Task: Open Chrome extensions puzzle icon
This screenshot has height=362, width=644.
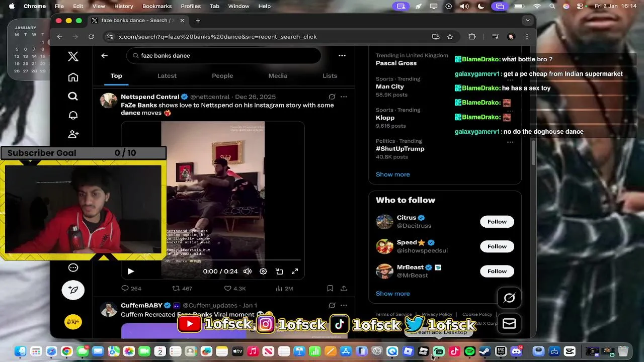Action: point(472,37)
